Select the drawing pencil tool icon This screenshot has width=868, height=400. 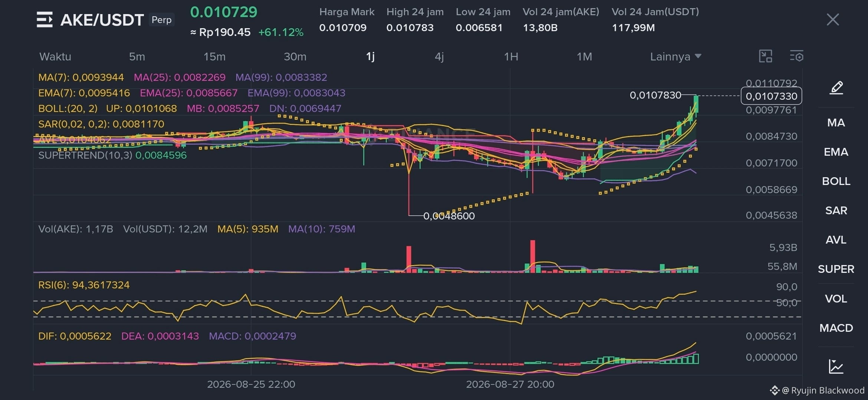tap(836, 88)
